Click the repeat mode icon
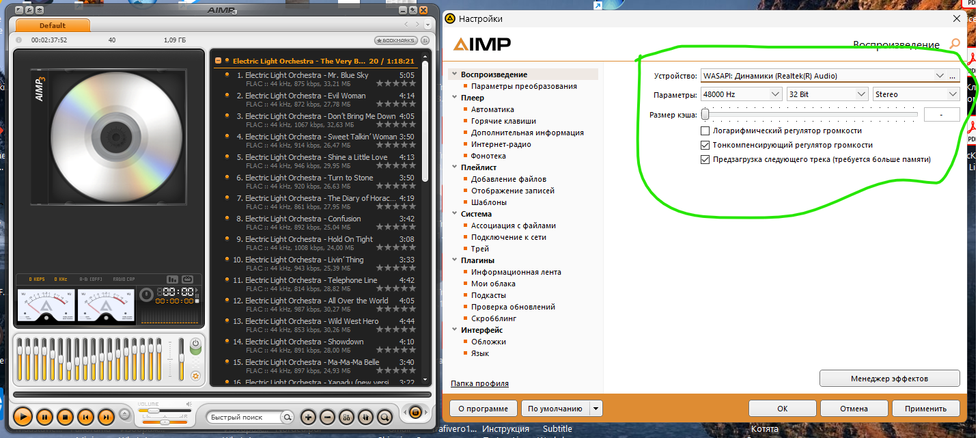Image resolution: width=980 pixels, height=438 pixels. [187, 279]
